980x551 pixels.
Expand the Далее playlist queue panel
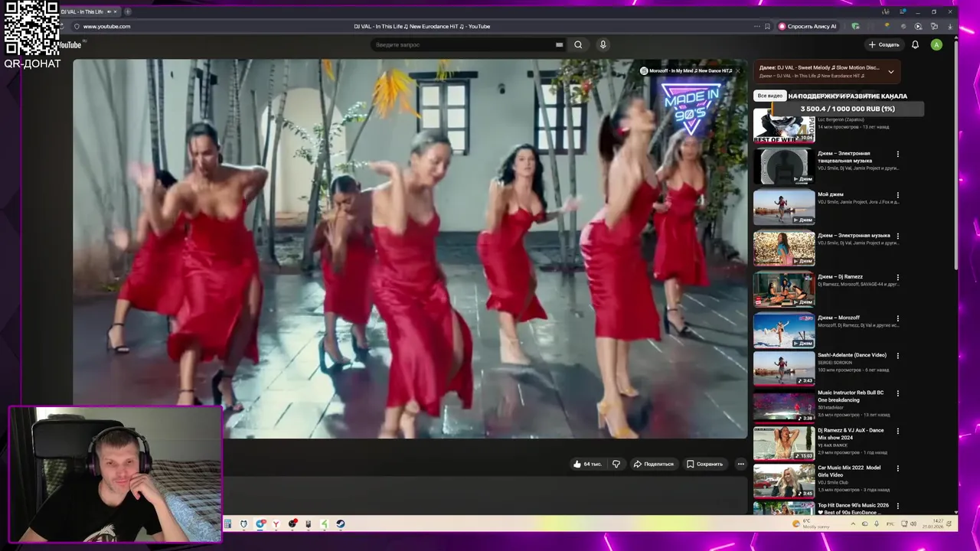coord(890,72)
